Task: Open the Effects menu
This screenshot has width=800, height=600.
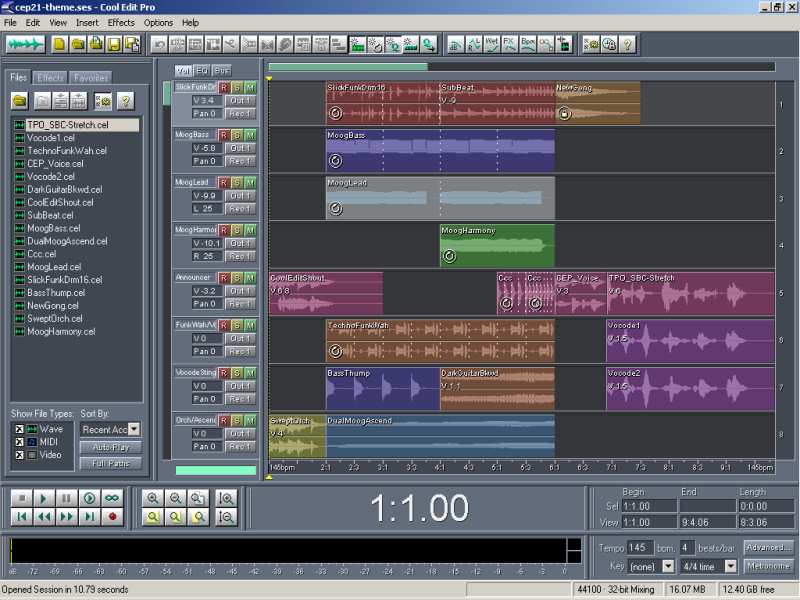Action: [x=121, y=22]
